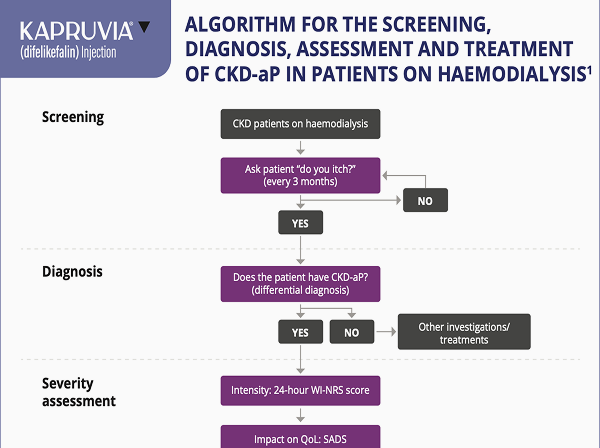
Task: Choose the YES box in the Diagnosis section
Action: click(300, 332)
